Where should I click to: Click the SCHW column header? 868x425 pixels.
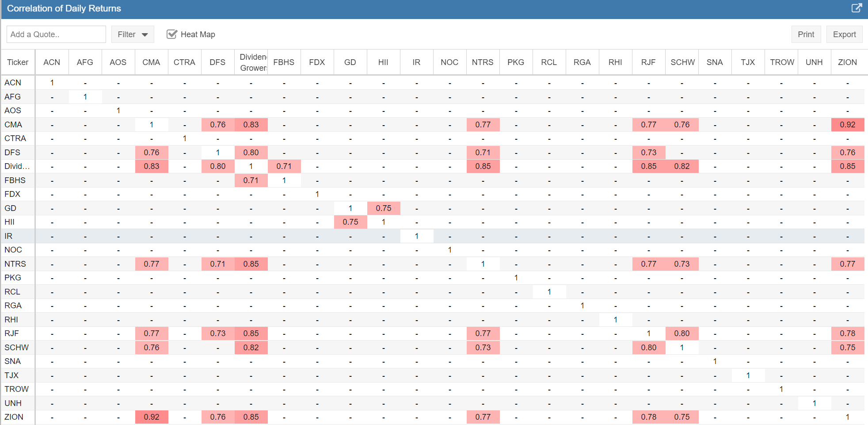click(682, 62)
